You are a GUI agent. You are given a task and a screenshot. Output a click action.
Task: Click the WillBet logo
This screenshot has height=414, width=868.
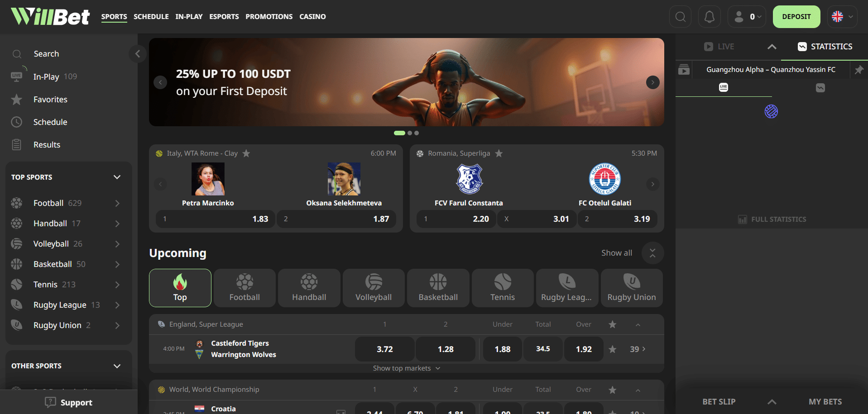50,17
